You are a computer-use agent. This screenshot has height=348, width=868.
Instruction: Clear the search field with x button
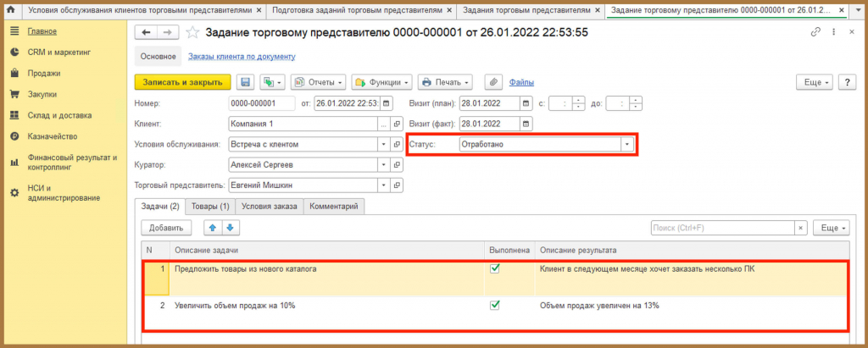[800, 228]
